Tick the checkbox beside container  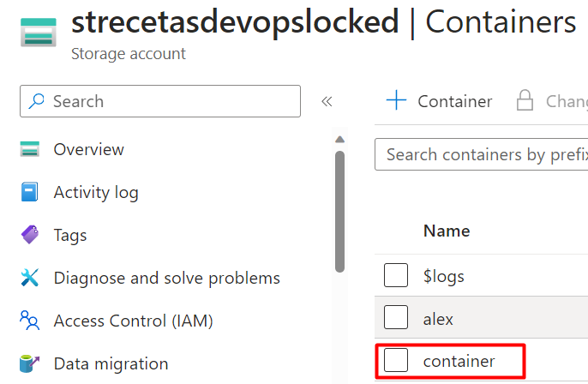[396, 360]
